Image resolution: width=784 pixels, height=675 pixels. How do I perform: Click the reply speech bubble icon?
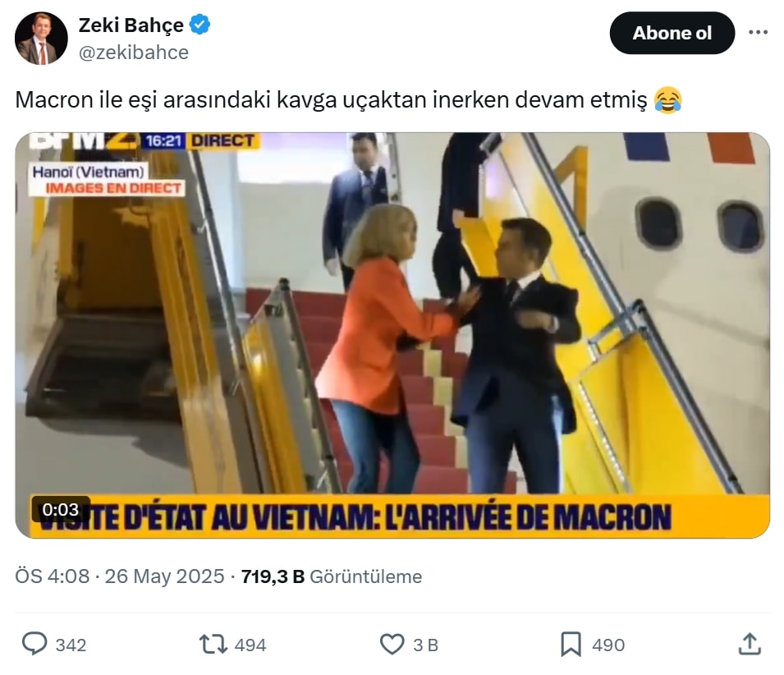pos(34,644)
